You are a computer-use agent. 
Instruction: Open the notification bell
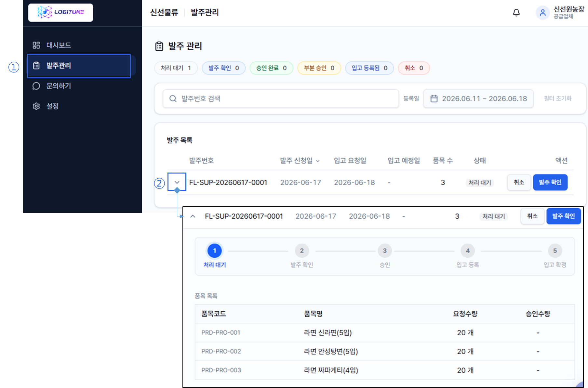(516, 13)
